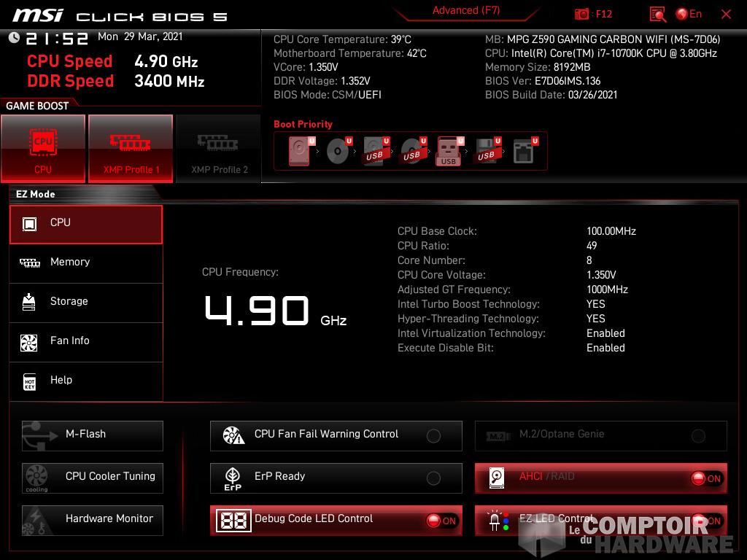Open the Memory section
747x560 pixels.
point(86,262)
